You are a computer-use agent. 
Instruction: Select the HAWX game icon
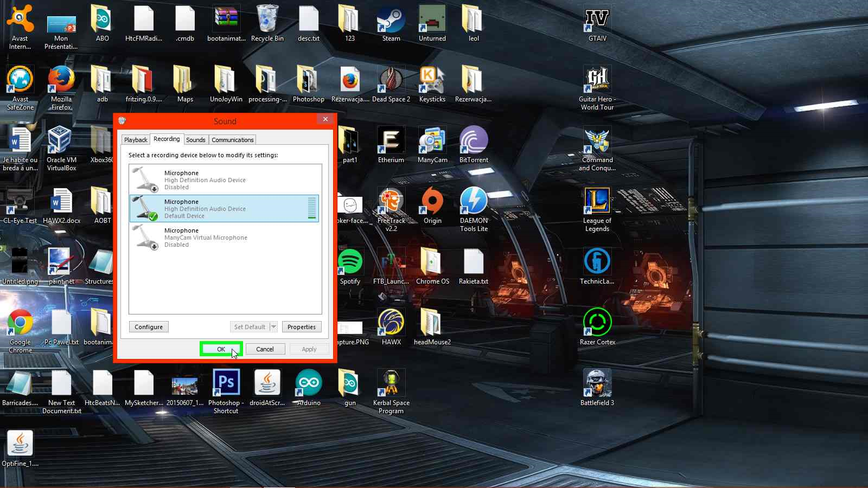pos(391,326)
